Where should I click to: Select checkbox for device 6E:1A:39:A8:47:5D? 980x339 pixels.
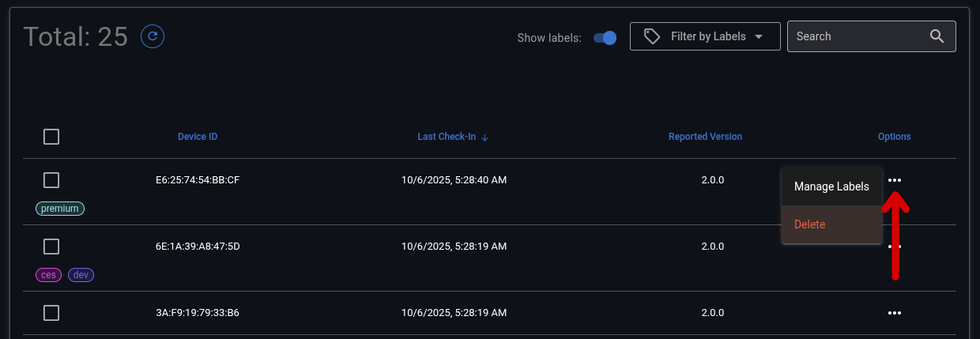51,247
